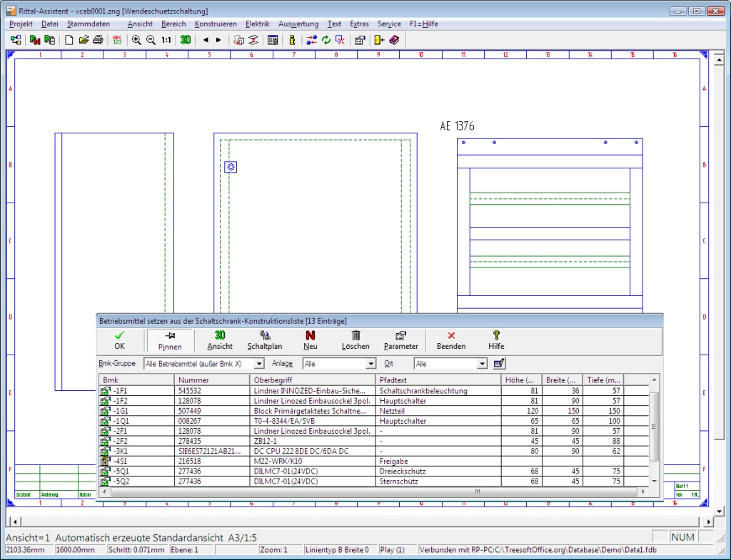This screenshot has height=560, width=731.
Task: Click the green refresh arrows icon
Action: pos(326,41)
